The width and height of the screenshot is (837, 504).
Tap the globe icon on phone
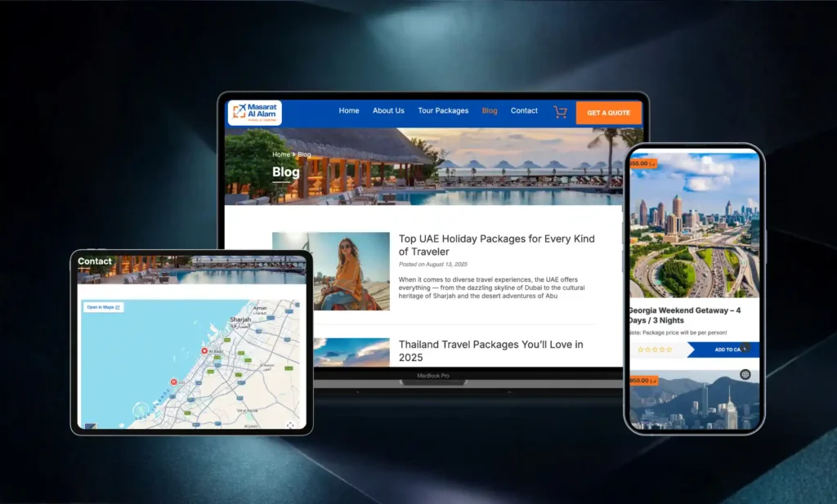click(x=745, y=374)
